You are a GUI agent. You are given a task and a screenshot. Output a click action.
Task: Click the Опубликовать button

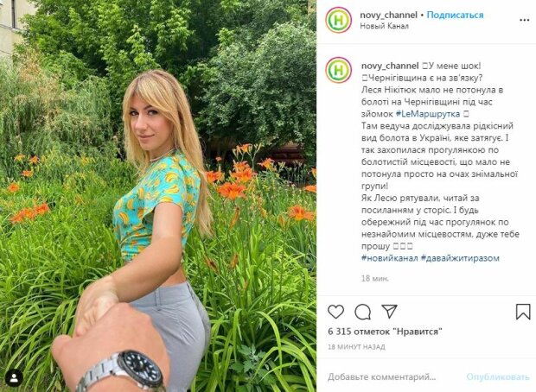(x=498, y=377)
